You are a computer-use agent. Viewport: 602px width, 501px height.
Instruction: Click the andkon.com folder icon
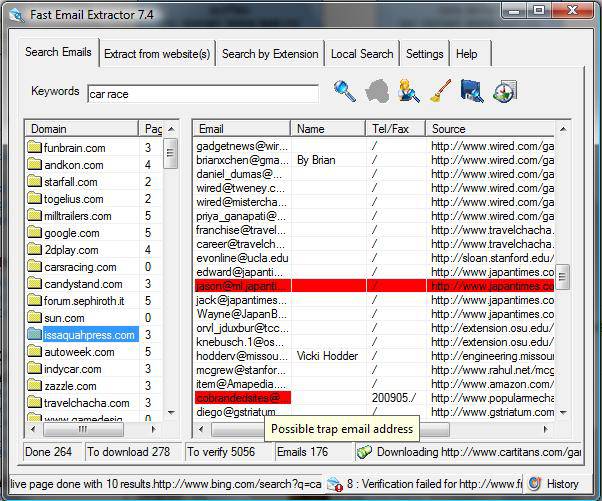point(35,164)
